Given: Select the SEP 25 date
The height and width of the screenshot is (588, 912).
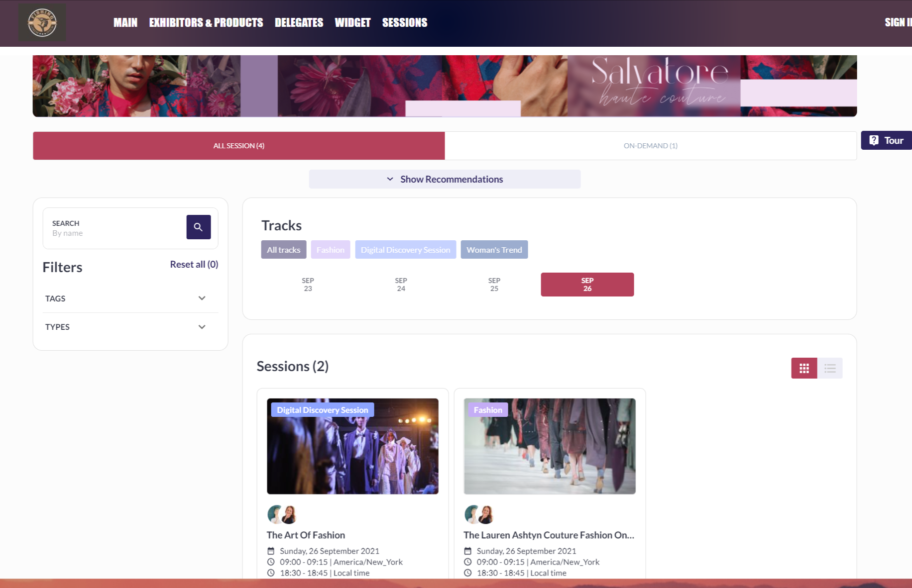Looking at the screenshot, I should (494, 285).
